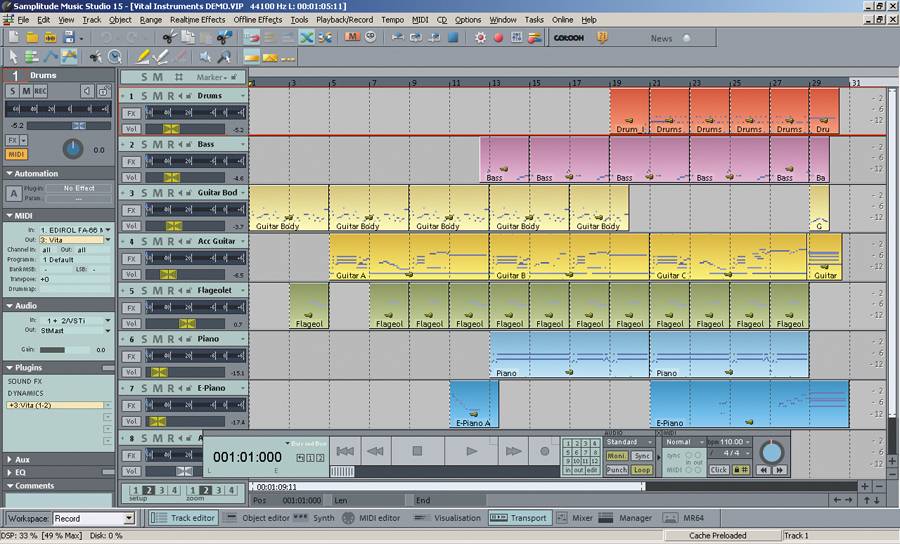
Task: Switch to the Object editor tab
Action: point(258,518)
